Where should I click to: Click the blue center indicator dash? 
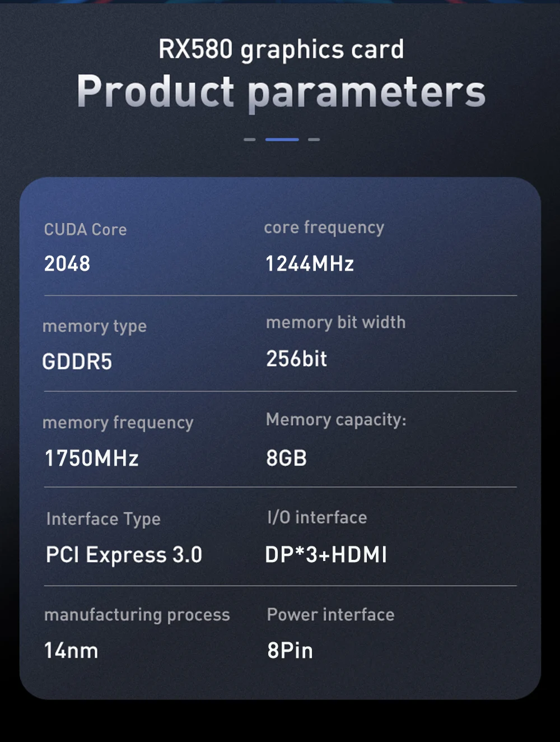[282, 140]
